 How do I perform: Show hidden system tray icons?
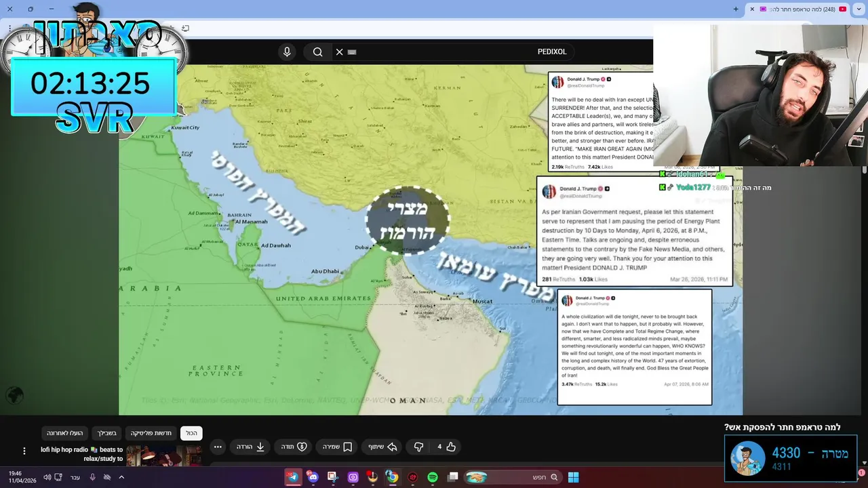[121, 477]
